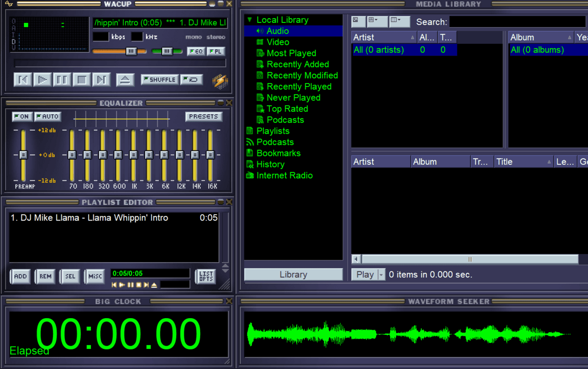Click the PREAMP slider handle
This screenshot has height=369, width=588.
click(23, 155)
